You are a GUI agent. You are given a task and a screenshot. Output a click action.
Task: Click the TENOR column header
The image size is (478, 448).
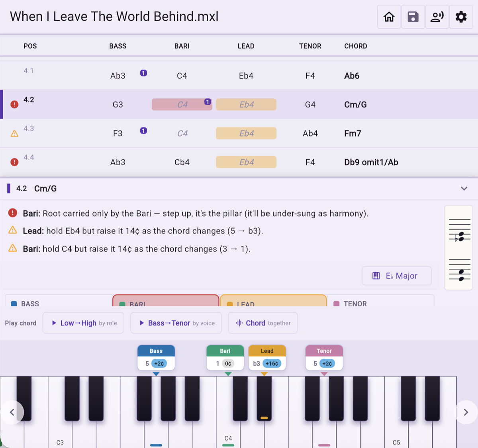310,46
